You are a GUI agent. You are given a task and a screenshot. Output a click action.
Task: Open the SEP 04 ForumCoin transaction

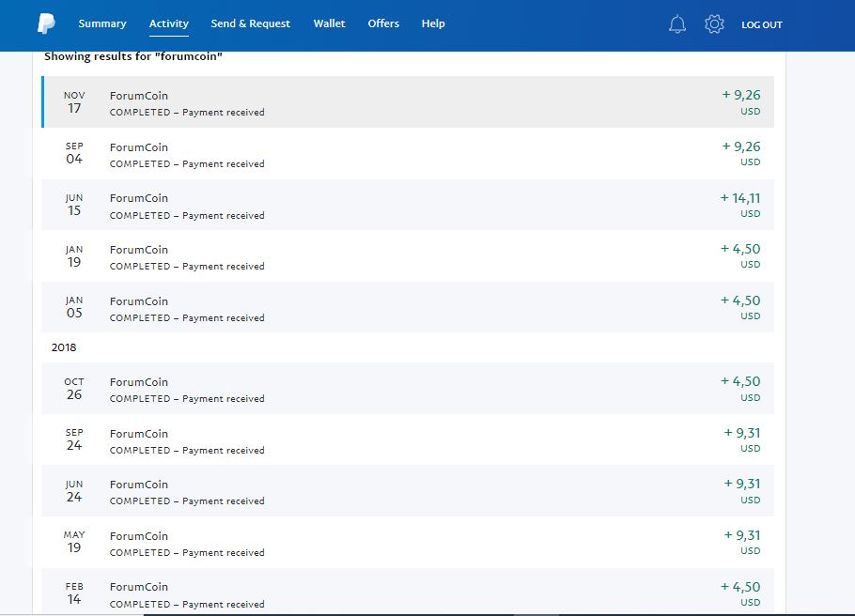[408, 153]
